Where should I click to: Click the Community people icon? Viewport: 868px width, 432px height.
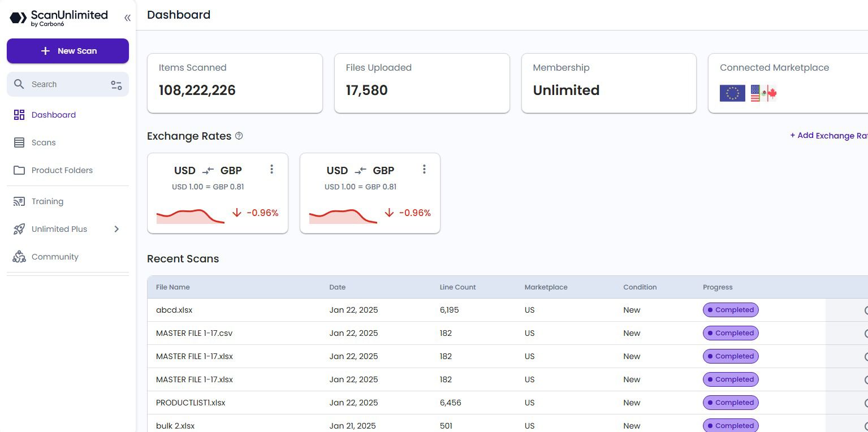click(x=19, y=257)
